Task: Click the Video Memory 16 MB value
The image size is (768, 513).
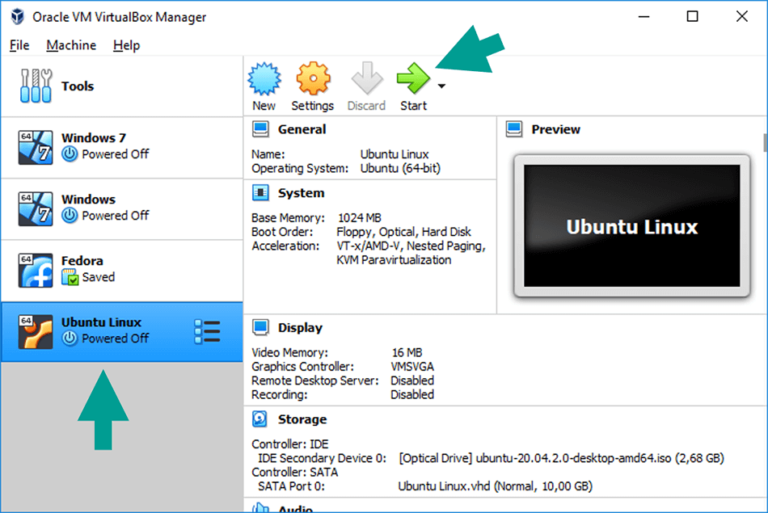Action: (407, 353)
